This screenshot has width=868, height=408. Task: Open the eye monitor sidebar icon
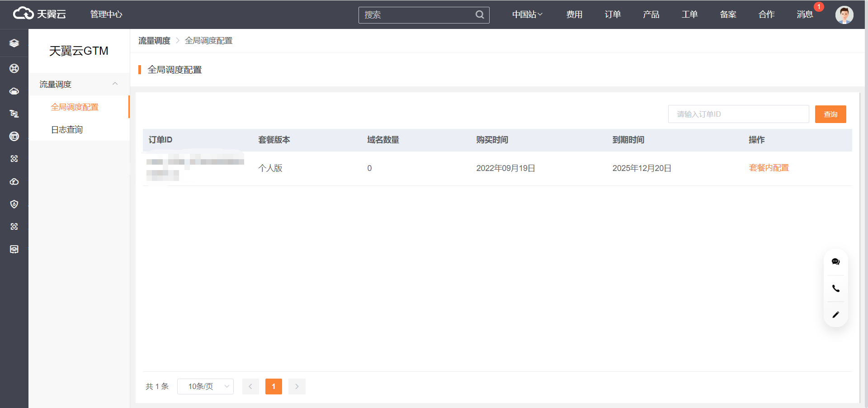click(14, 249)
